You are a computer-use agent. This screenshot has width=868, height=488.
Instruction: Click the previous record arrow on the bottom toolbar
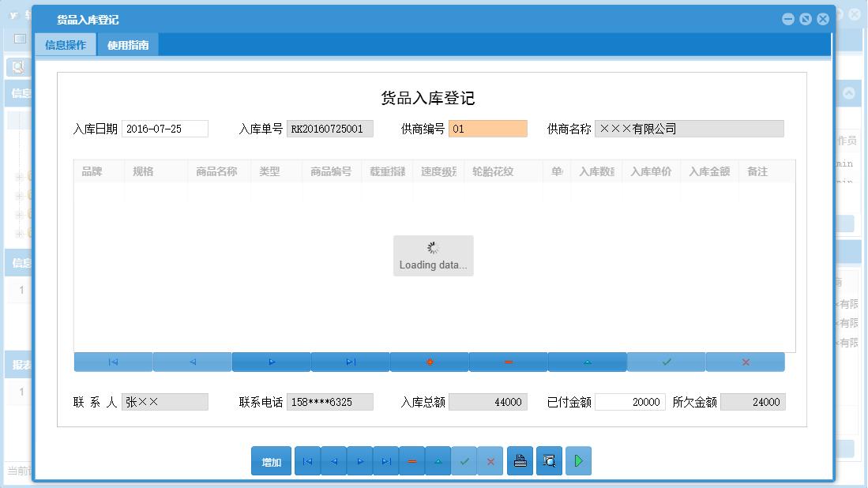tap(333, 460)
